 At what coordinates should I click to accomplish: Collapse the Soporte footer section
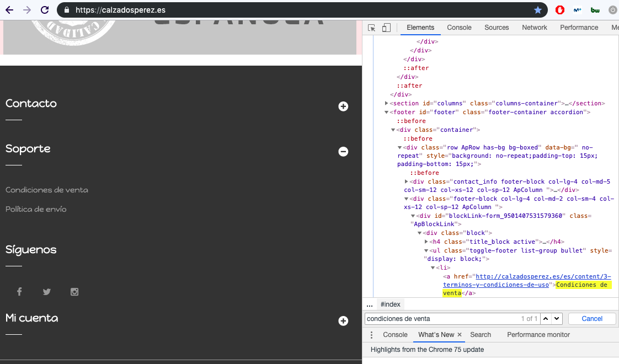(343, 152)
